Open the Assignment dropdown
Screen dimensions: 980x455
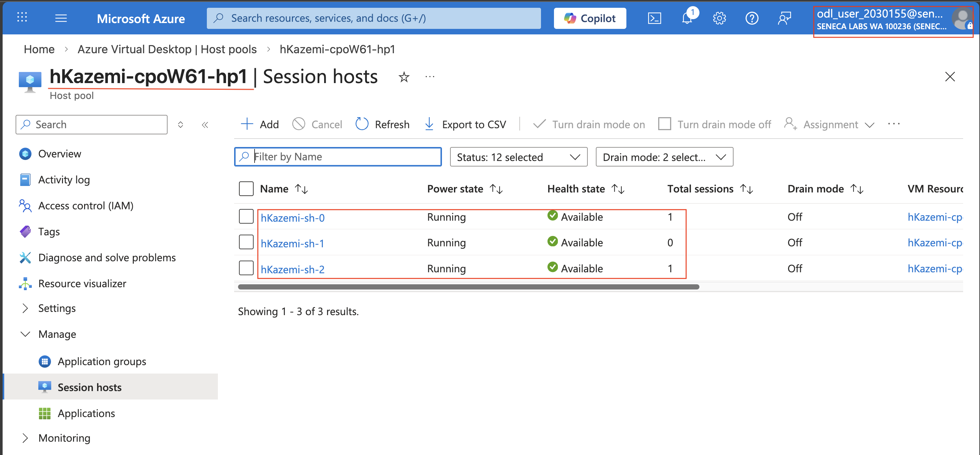829,124
